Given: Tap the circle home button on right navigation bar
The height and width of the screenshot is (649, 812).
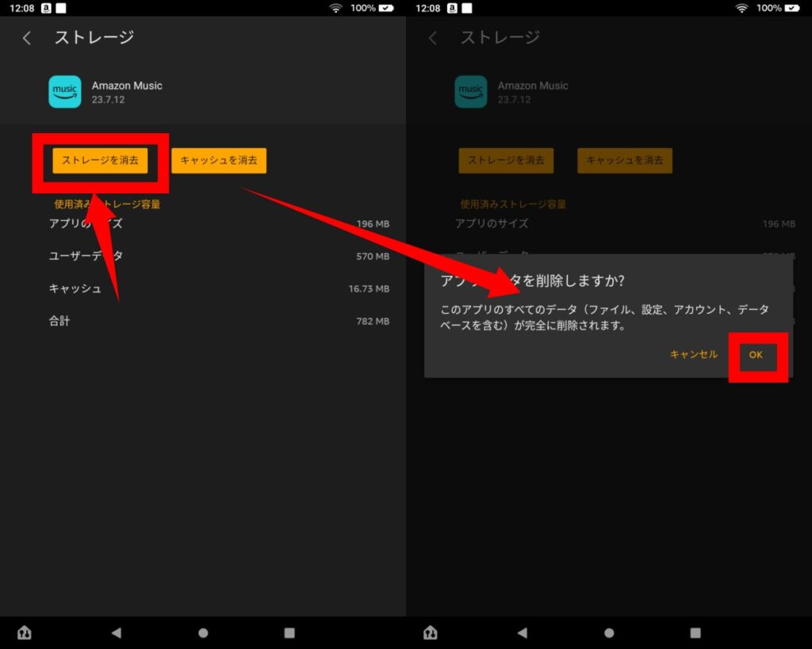Looking at the screenshot, I should click(x=609, y=632).
